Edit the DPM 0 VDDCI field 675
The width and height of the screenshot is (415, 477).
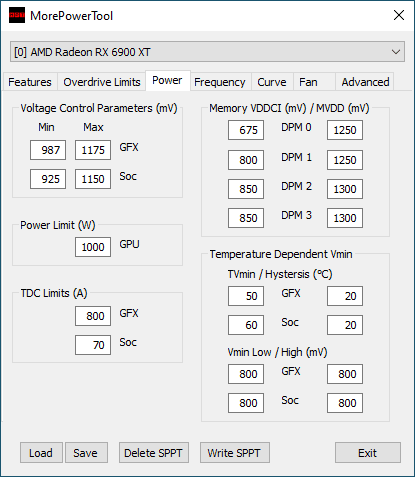[x=246, y=130]
